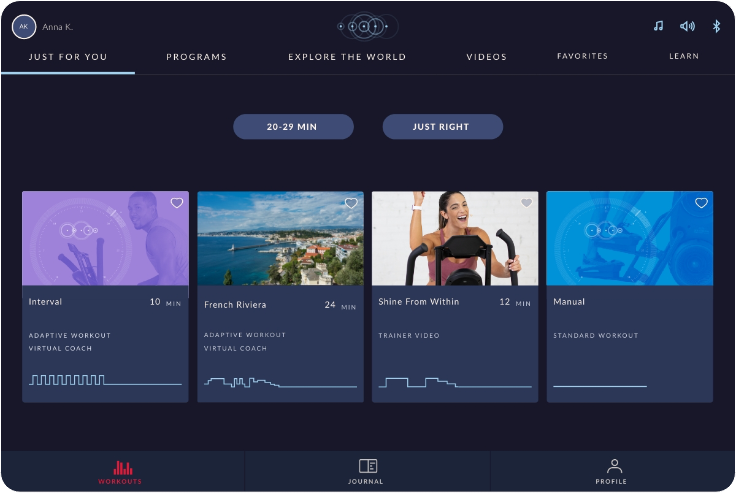Viewport: 736px width, 493px height.
Task: Go to the Videos tab
Action: 486,57
